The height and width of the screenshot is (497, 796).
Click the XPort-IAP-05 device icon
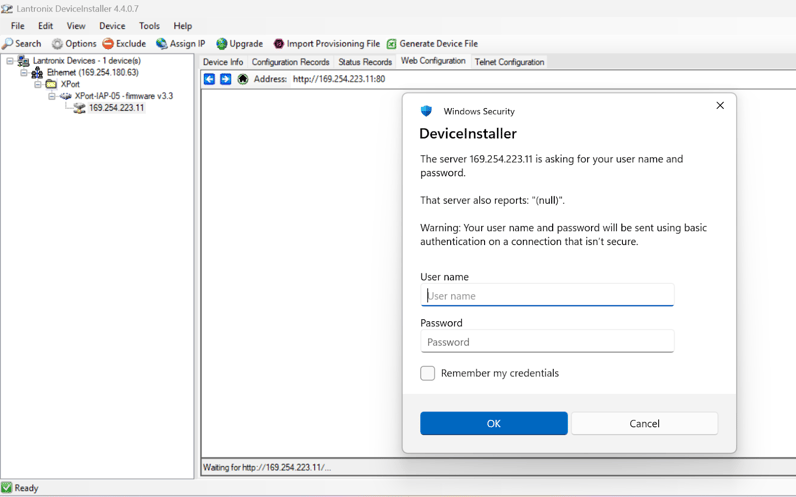pyautogui.click(x=65, y=96)
